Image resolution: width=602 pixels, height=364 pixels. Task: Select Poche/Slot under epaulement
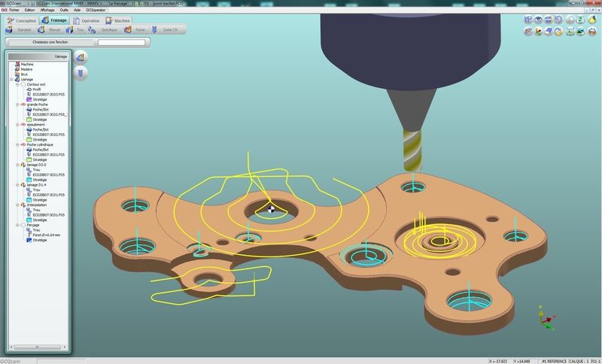click(x=37, y=129)
